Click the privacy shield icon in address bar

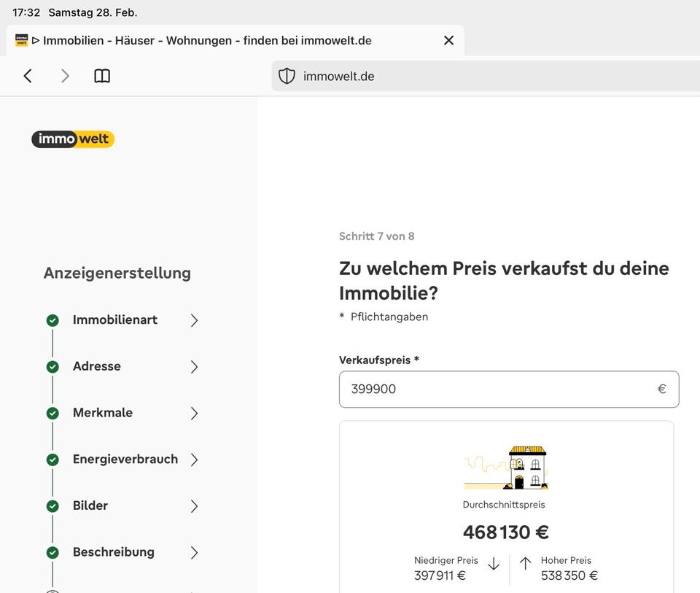tap(287, 76)
